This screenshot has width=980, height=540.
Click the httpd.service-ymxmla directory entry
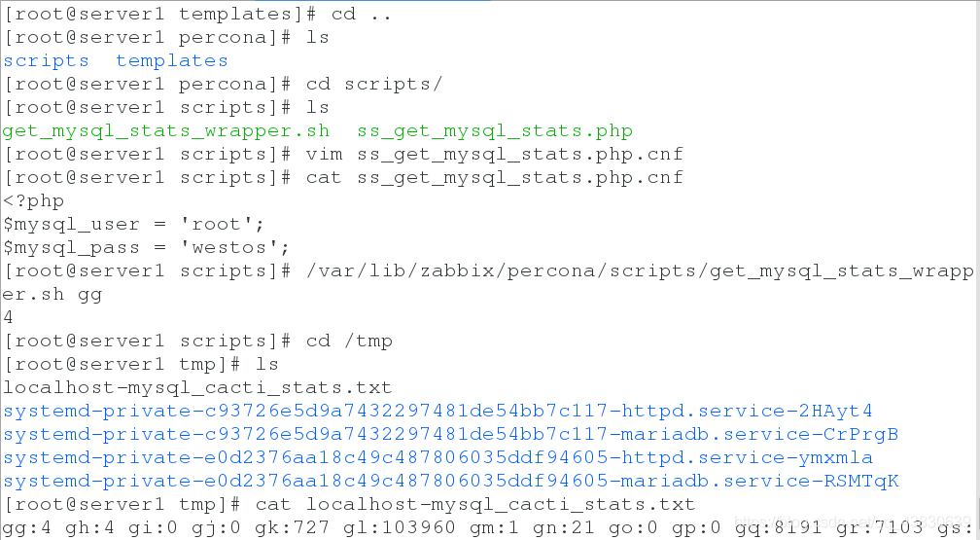pos(437,458)
